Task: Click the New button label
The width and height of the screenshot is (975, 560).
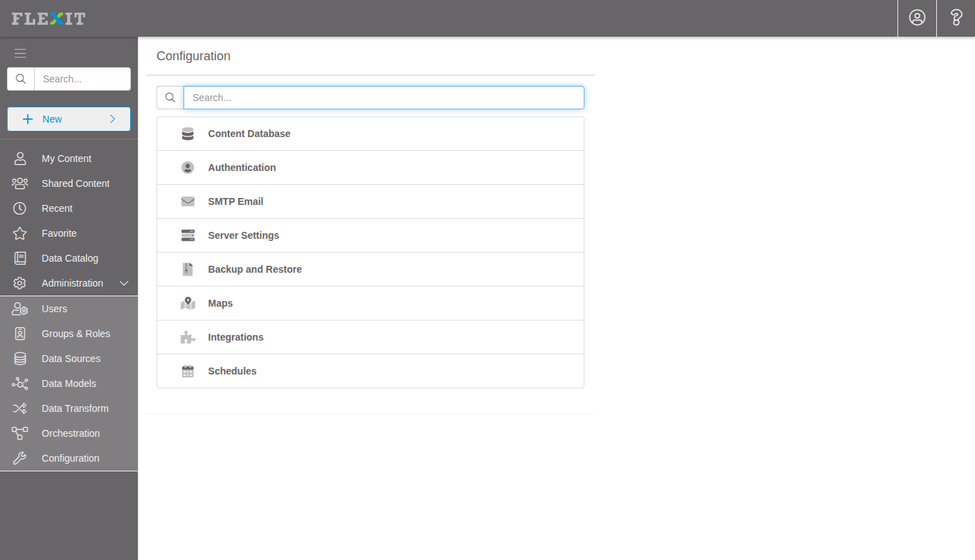Action: [52, 119]
